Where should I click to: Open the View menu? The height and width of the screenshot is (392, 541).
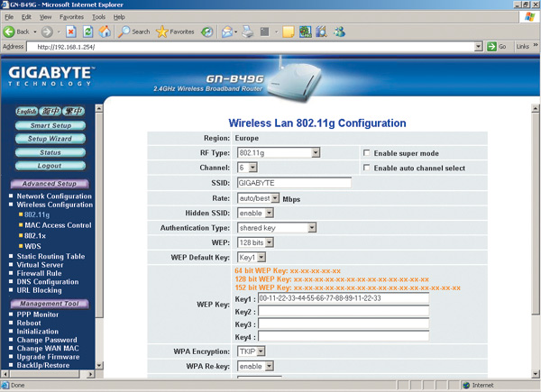tap(45, 17)
